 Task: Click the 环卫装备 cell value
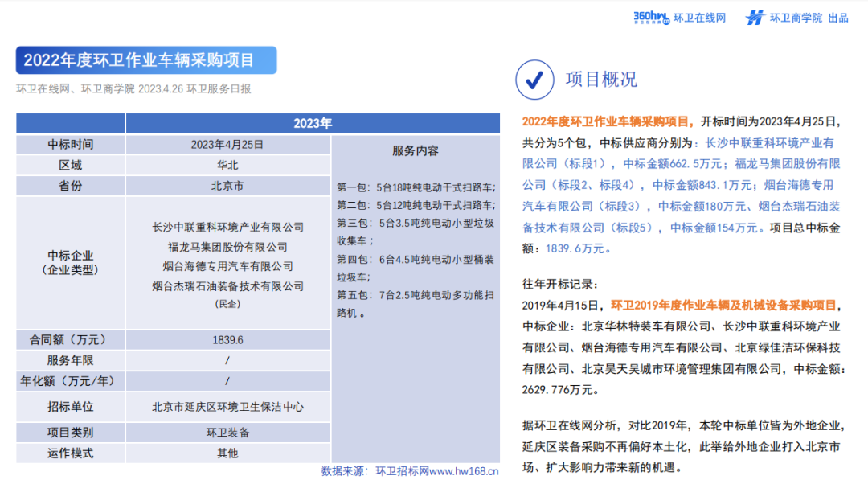click(x=227, y=433)
